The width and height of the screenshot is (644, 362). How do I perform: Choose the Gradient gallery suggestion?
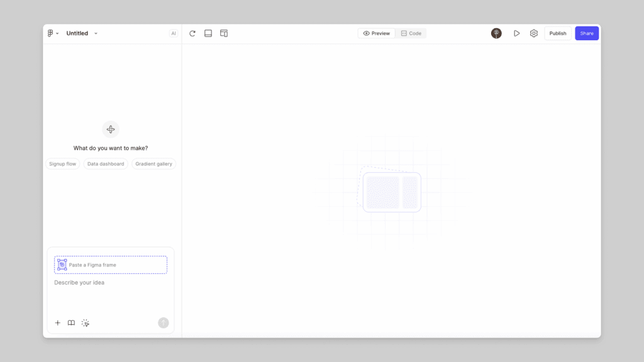coord(153,163)
